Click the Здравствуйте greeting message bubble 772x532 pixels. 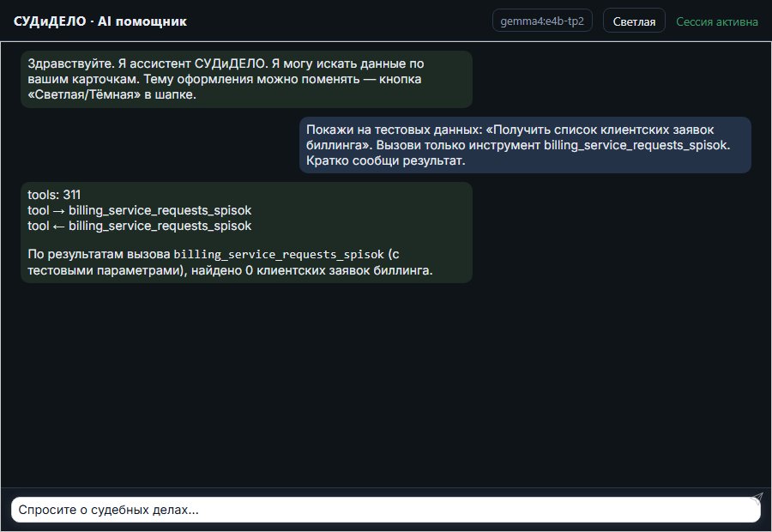pos(247,79)
